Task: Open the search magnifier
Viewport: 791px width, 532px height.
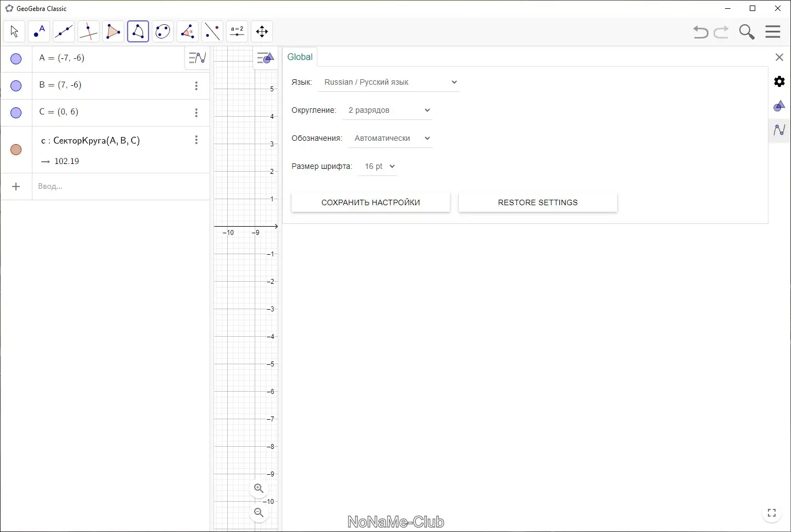Action: point(746,32)
